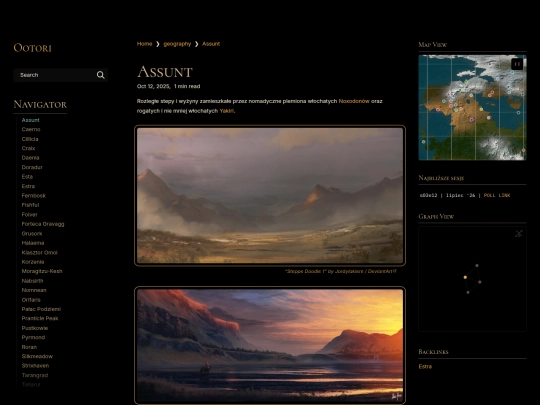Open Grusork in the Navigator
The width and height of the screenshot is (540, 405).
tap(32, 233)
